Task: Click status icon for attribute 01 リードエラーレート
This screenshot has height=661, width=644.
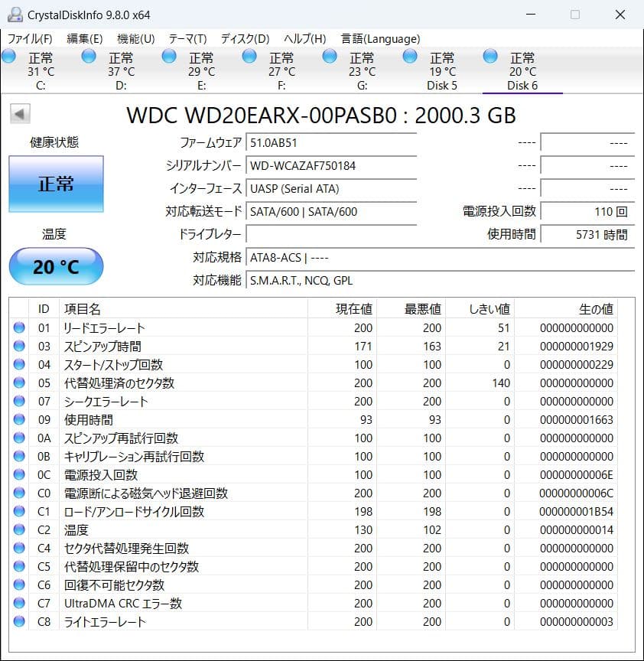Action: click(19, 327)
